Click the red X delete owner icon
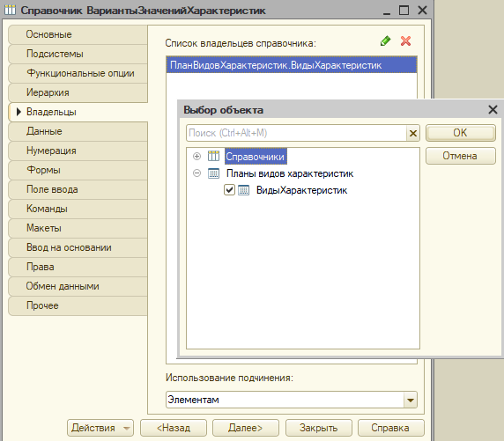Viewport: 504px width, 441px height. click(x=405, y=41)
